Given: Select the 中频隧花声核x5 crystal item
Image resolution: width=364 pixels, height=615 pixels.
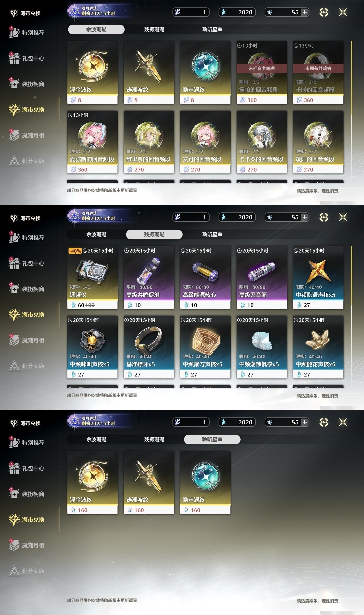Looking at the screenshot, I should point(318,347).
